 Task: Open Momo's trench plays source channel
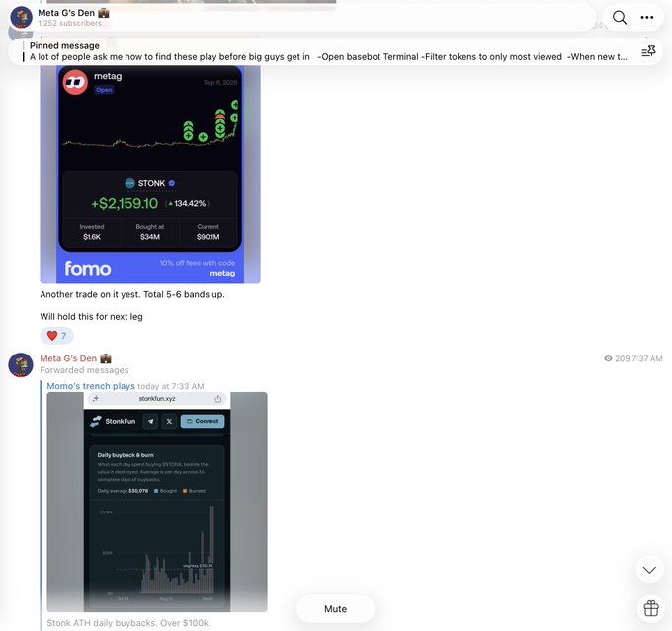point(91,386)
